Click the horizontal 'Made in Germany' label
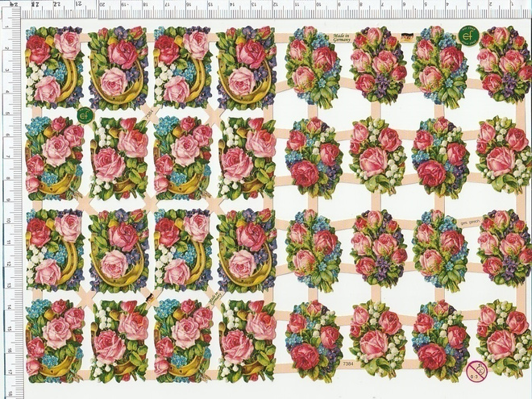The width and height of the screenshot is (532, 399). pos(340,37)
